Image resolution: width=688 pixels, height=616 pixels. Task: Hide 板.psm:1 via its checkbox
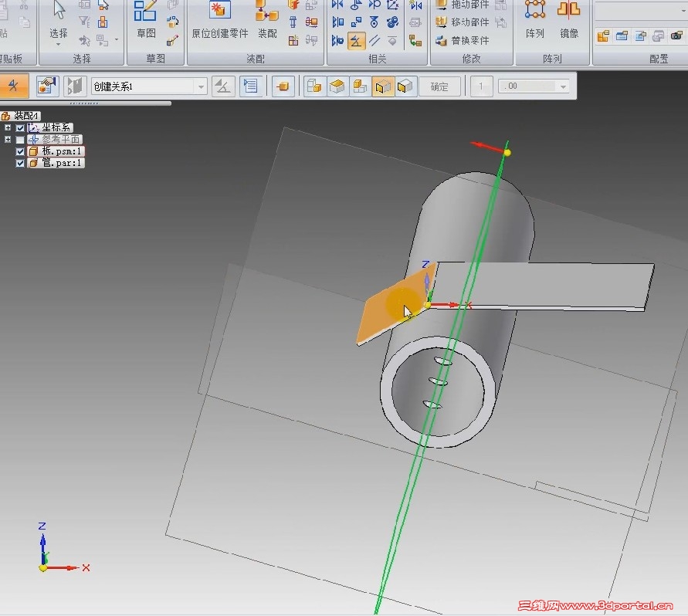(x=20, y=152)
